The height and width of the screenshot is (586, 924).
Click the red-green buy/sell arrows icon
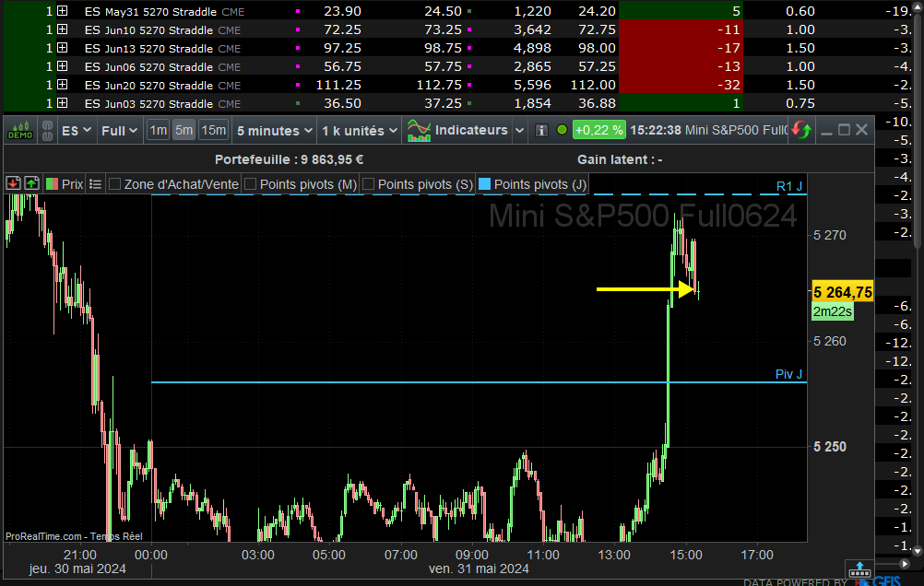tap(801, 130)
